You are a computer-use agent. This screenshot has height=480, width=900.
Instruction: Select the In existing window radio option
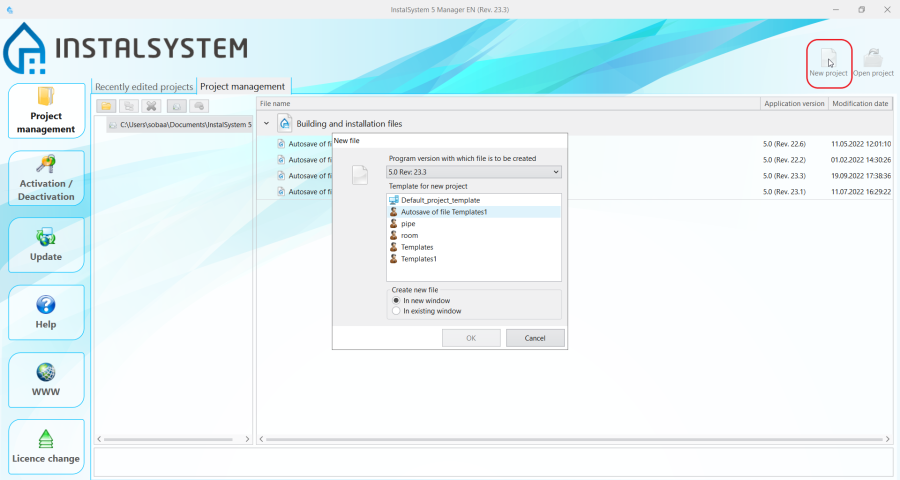tap(396, 311)
